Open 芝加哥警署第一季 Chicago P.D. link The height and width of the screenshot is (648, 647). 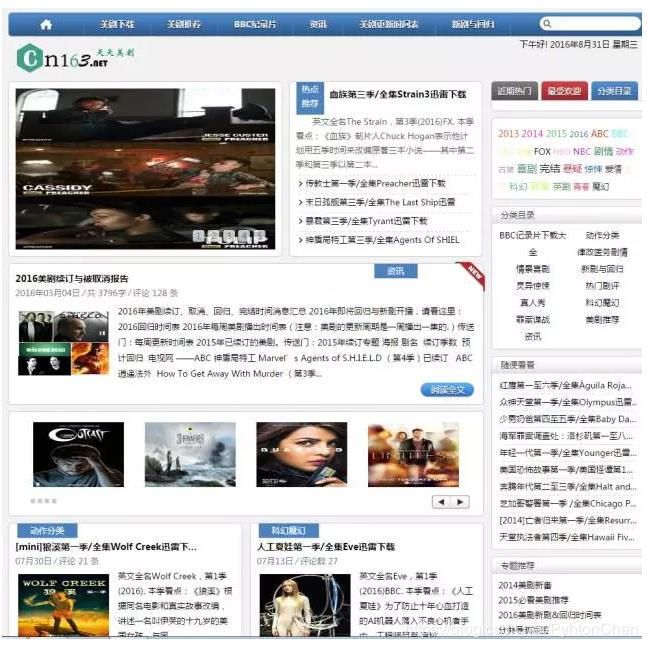568,504
